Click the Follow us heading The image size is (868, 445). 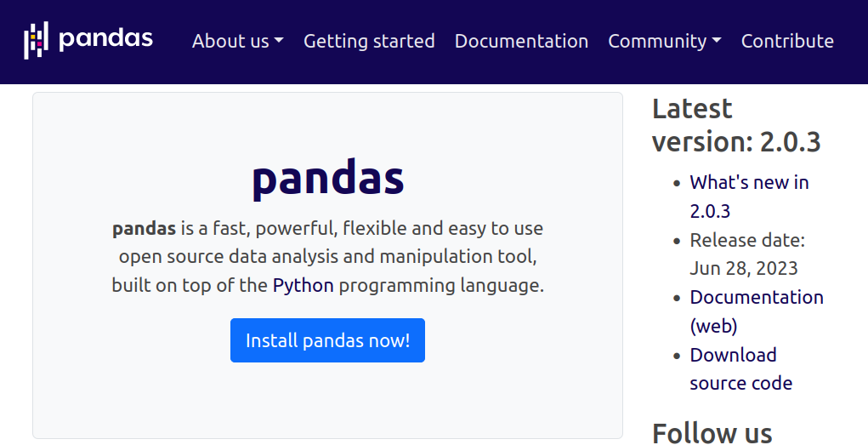pyautogui.click(x=712, y=433)
